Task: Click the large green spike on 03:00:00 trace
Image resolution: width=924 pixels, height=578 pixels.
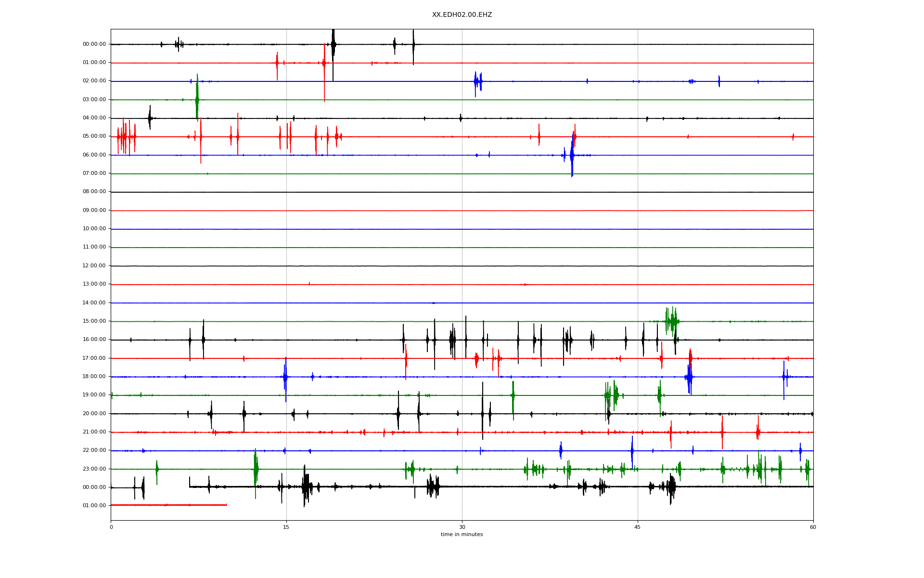Action: (x=197, y=99)
